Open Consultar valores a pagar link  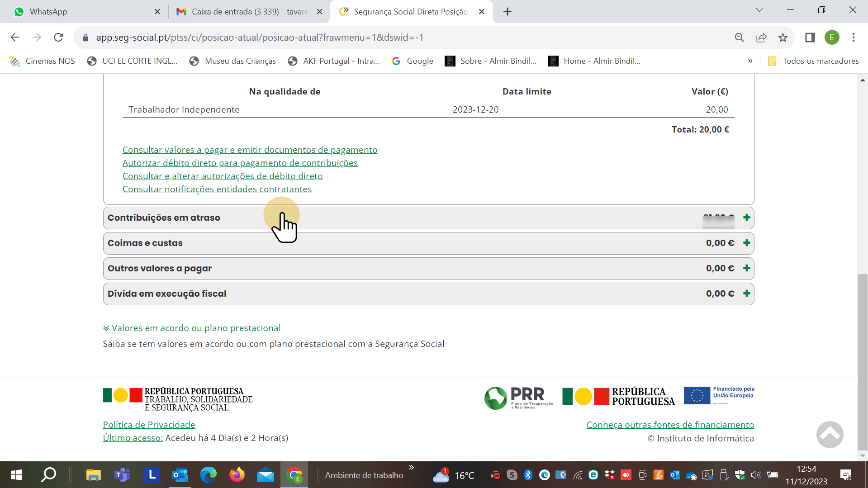250,150
